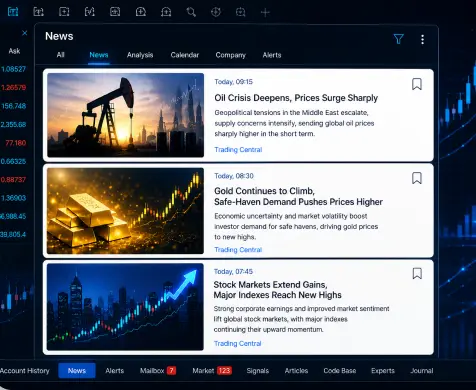Select the ask price 0.88737

(x=13, y=180)
